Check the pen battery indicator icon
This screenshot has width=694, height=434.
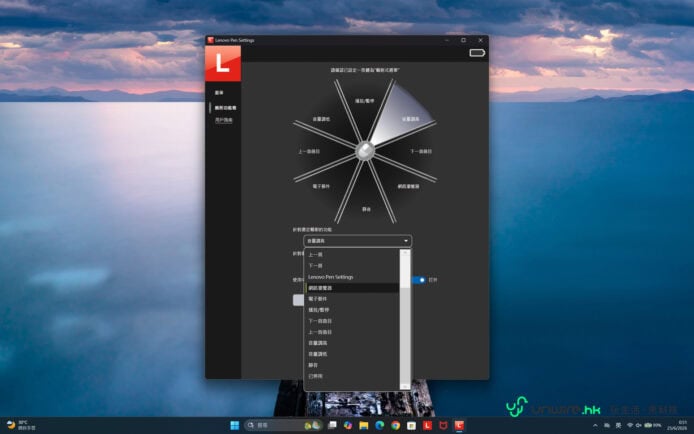pos(477,53)
